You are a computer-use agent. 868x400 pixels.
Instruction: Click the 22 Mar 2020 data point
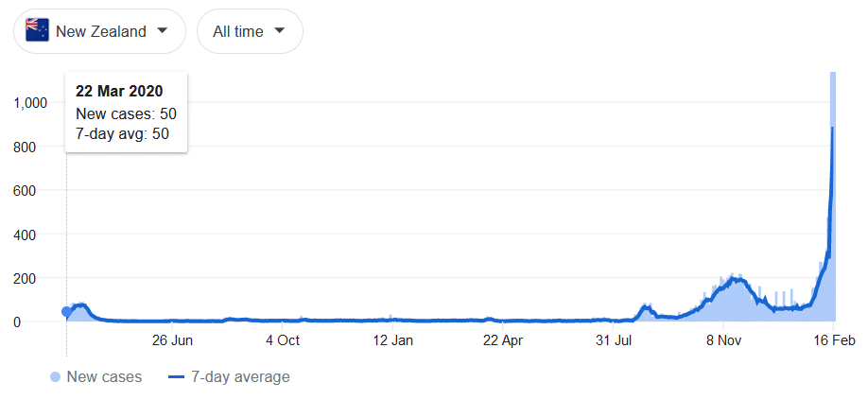pos(66,312)
